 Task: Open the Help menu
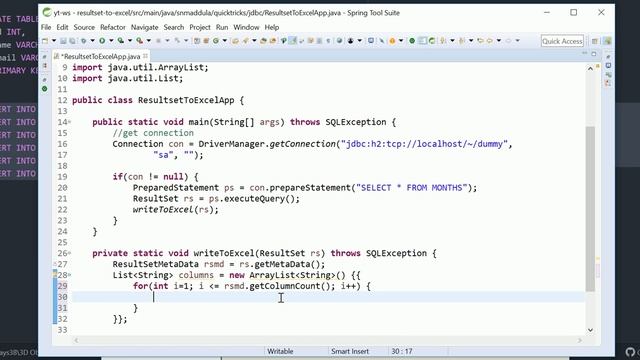click(x=272, y=27)
